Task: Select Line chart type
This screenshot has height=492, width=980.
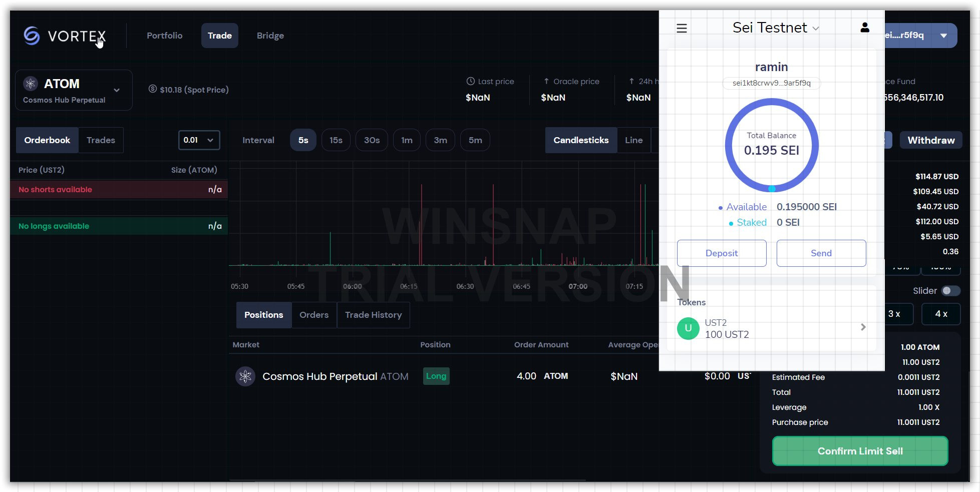Action: [x=634, y=140]
